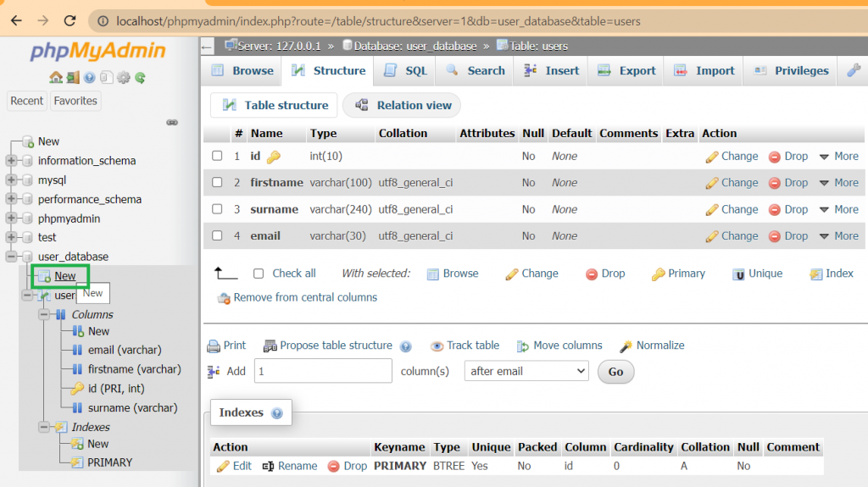Open the More menu for id column

click(838, 157)
